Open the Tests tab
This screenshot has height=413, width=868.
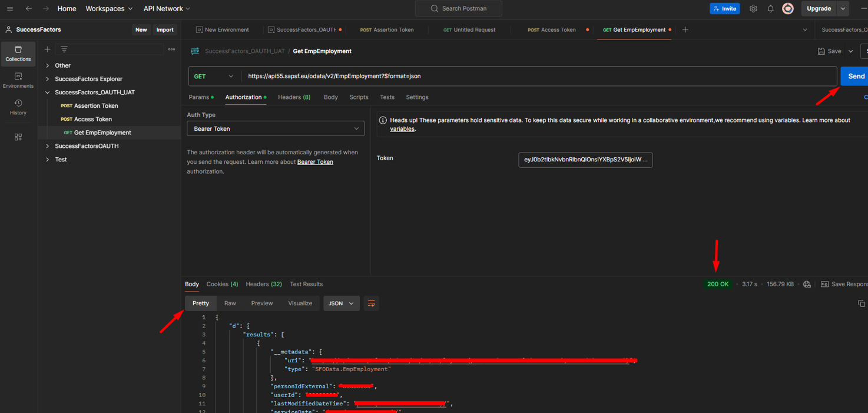[387, 97]
